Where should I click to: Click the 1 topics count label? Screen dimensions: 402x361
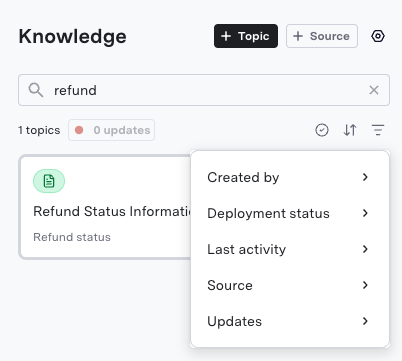pos(39,130)
